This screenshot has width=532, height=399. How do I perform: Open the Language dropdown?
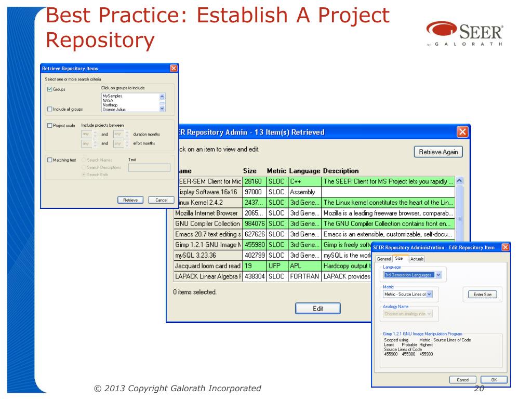[438, 275]
